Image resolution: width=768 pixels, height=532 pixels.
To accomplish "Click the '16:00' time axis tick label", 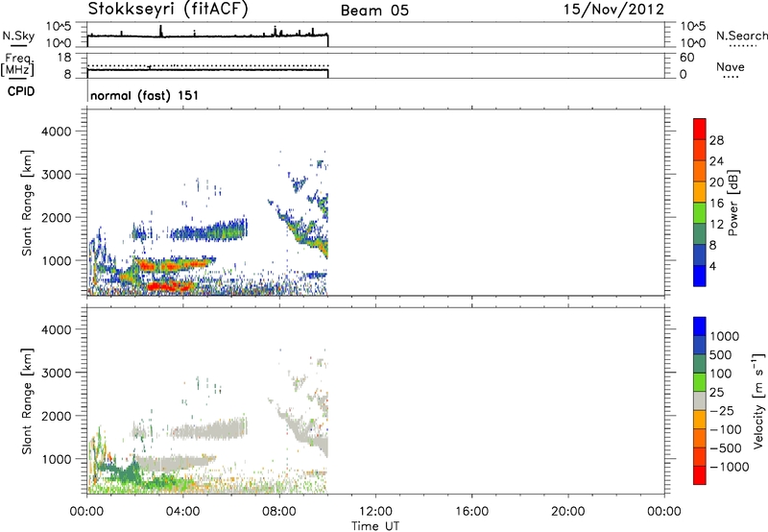I will point(472,512).
